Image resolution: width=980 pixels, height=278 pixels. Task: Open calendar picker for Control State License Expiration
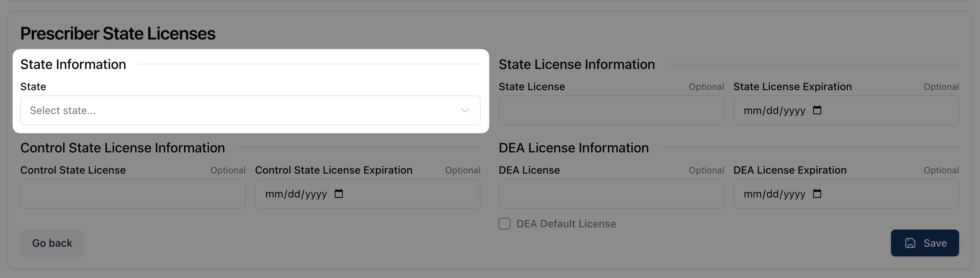click(x=338, y=194)
